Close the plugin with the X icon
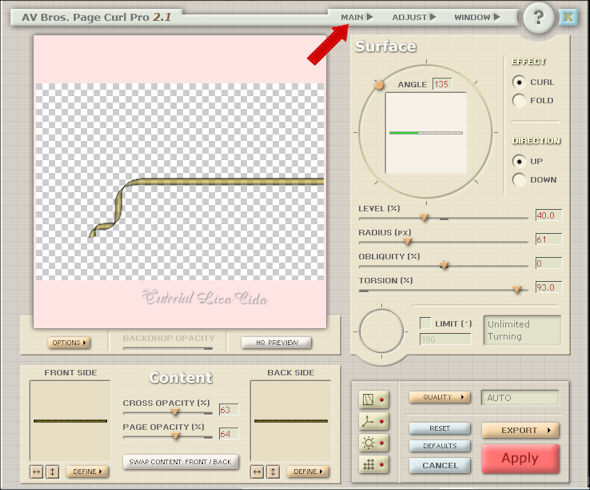This screenshot has width=590, height=490. (x=568, y=17)
